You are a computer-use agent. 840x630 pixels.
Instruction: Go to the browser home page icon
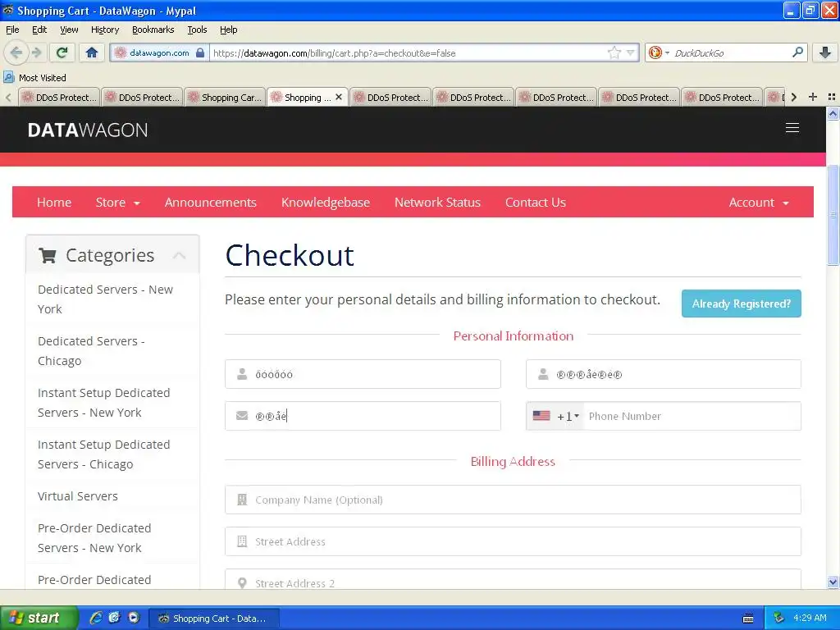coord(92,52)
